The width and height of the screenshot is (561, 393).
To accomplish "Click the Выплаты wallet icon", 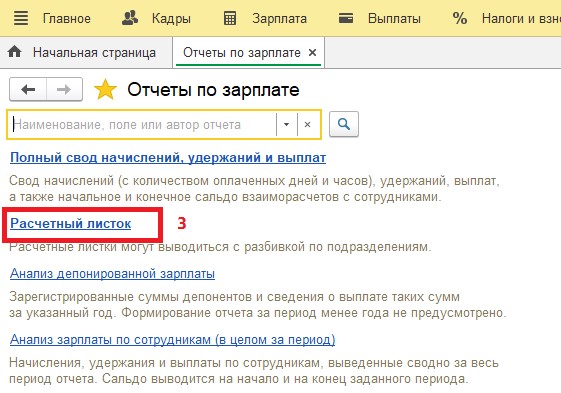I will tap(346, 18).
